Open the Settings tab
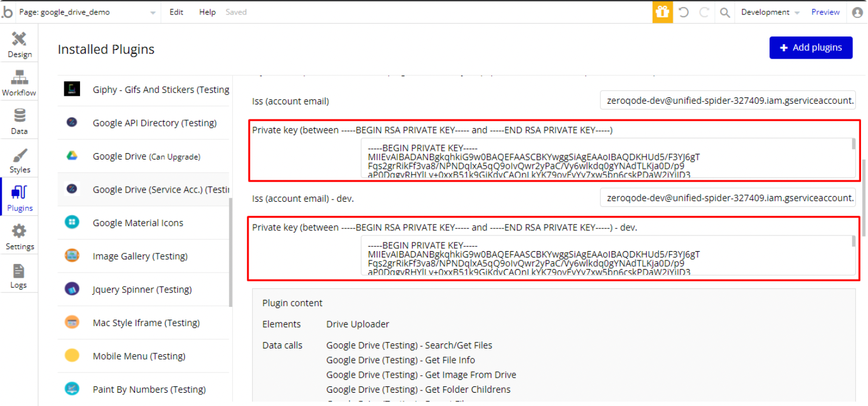 pos(19,237)
